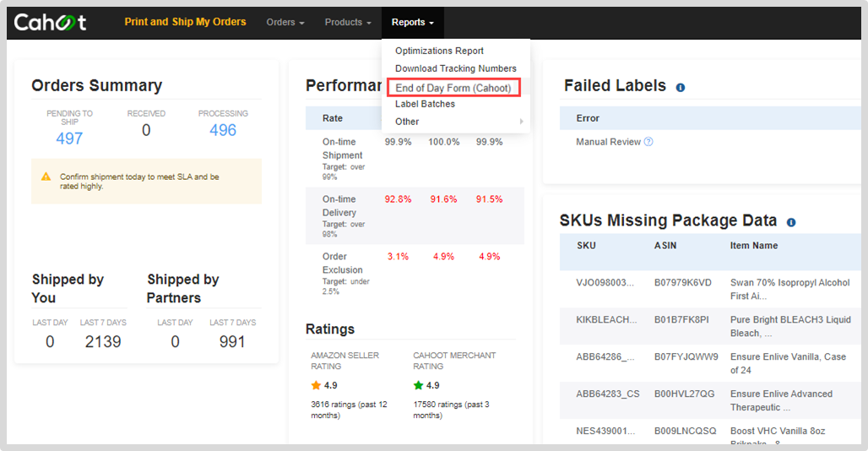This screenshot has height=451, width=868.
Task: Open Processing orders count 496
Action: 223,130
